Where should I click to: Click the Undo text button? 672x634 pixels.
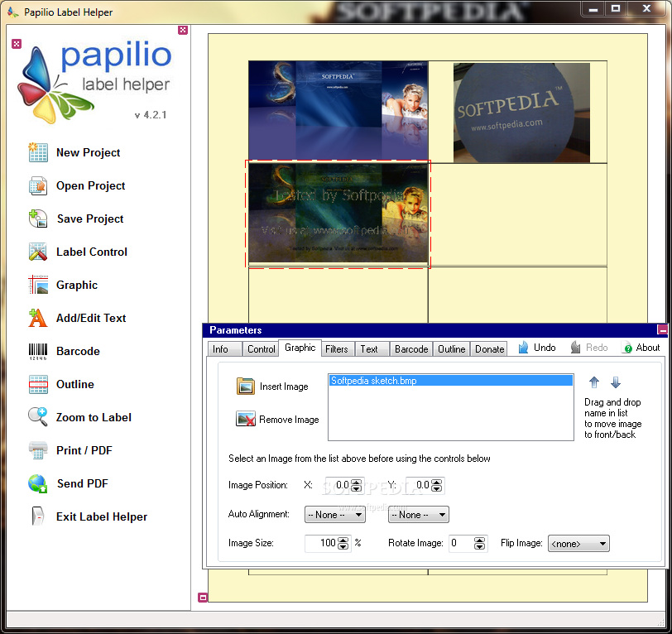point(545,348)
